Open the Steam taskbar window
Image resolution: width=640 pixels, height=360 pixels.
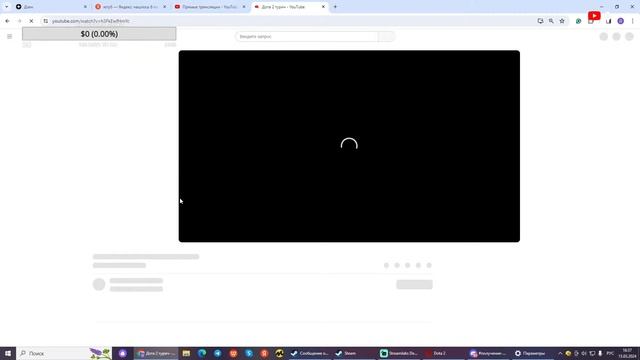354,353
